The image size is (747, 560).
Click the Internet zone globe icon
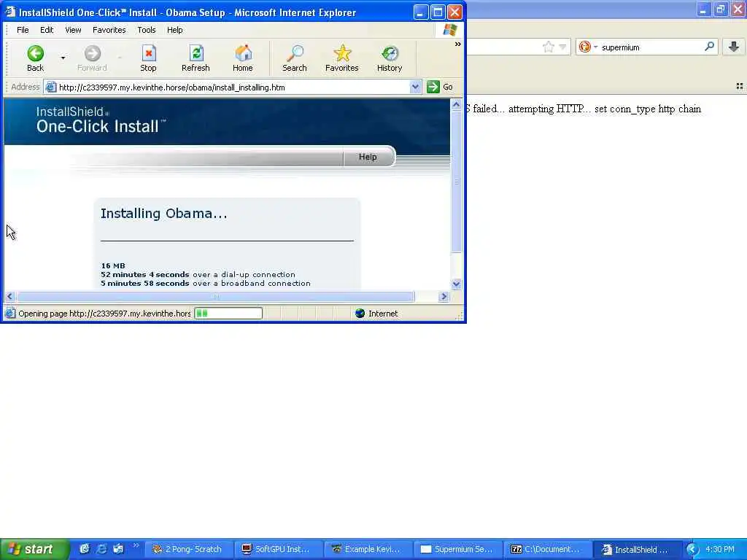pyautogui.click(x=360, y=314)
